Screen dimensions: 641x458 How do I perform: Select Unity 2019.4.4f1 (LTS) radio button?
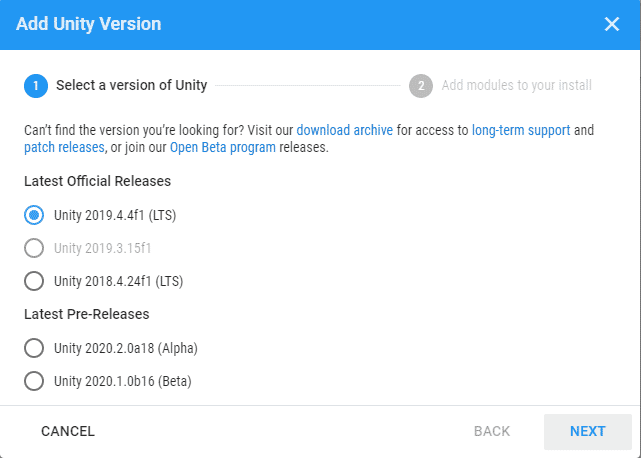click(x=34, y=215)
